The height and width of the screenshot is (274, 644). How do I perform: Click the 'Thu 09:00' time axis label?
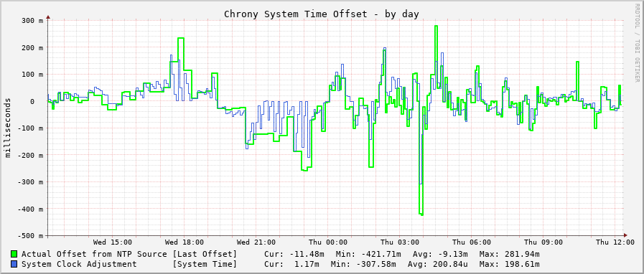pos(543,242)
